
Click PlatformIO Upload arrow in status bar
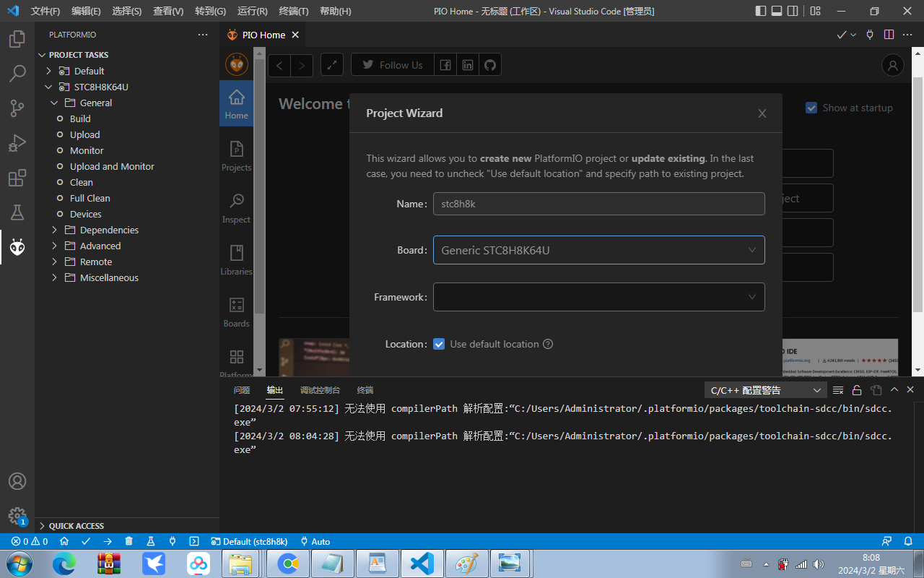(x=108, y=541)
